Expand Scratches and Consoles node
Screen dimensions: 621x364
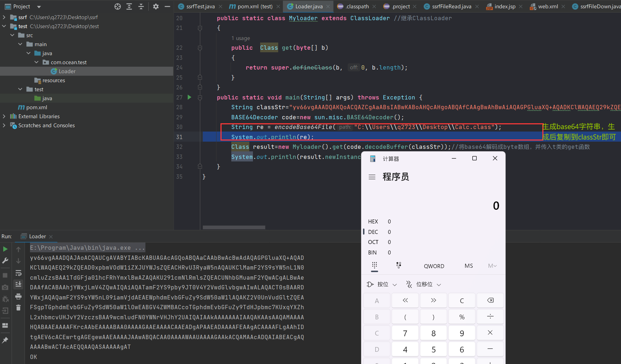4,125
